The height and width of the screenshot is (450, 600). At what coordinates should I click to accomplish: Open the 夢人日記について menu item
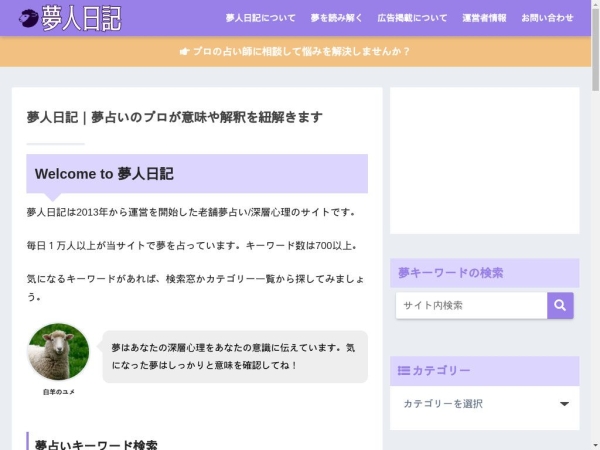click(260, 18)
